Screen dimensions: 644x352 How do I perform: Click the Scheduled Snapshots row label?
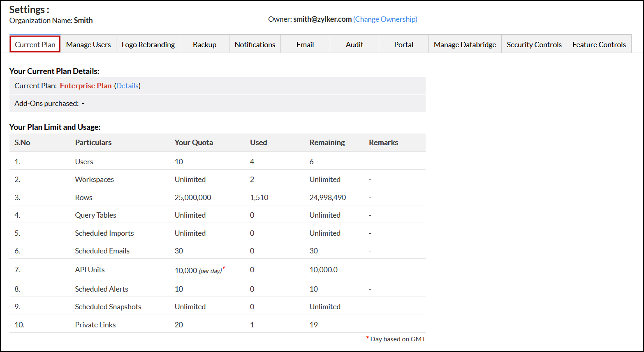click(108, 307)
